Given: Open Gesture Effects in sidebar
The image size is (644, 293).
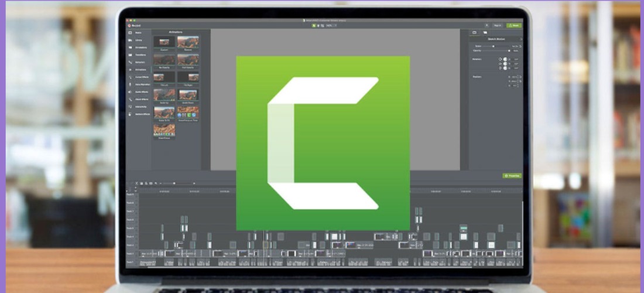Looking at the screenshot, I should [x=138, y=114].
